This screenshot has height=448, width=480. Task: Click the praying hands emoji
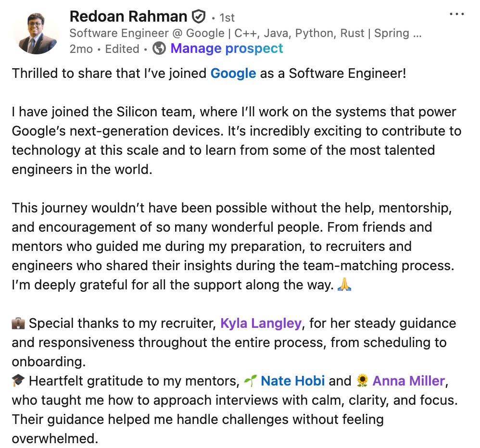click(x=344, y=285)
